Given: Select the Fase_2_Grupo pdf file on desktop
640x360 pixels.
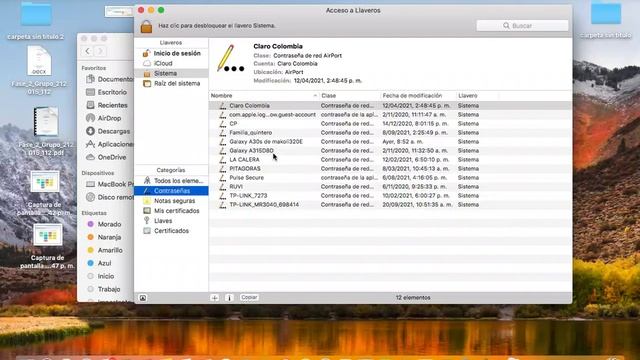Looking at the screenshot, I should 46,122.
